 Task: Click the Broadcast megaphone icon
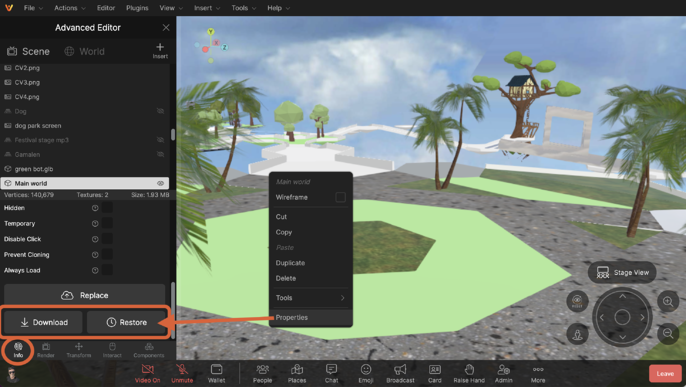[400, 370]
